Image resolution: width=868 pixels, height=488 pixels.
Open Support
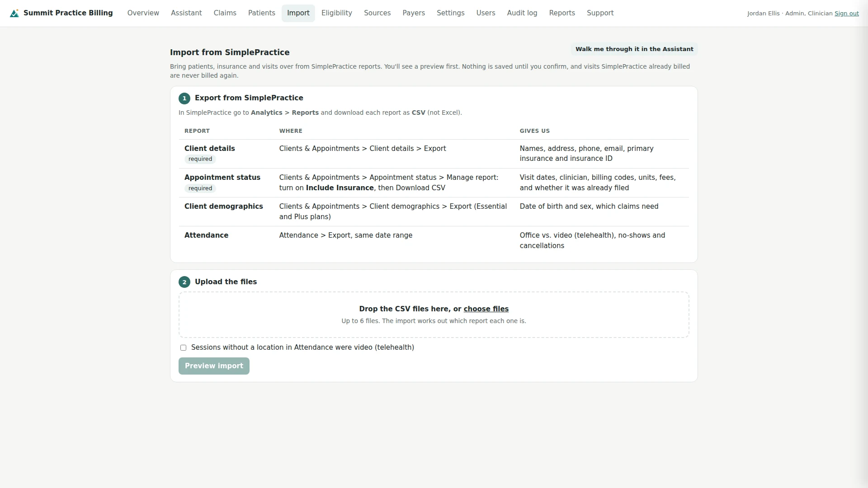coord(600,13)
